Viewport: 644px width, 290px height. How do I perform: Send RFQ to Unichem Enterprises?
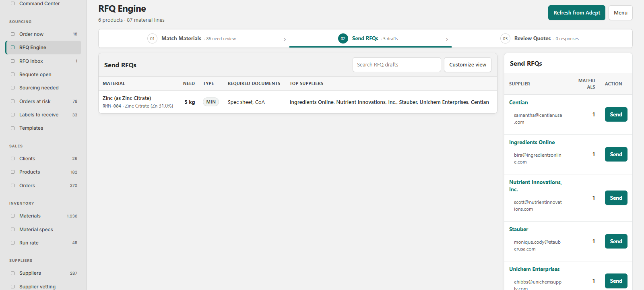click(x=616, y=281)
